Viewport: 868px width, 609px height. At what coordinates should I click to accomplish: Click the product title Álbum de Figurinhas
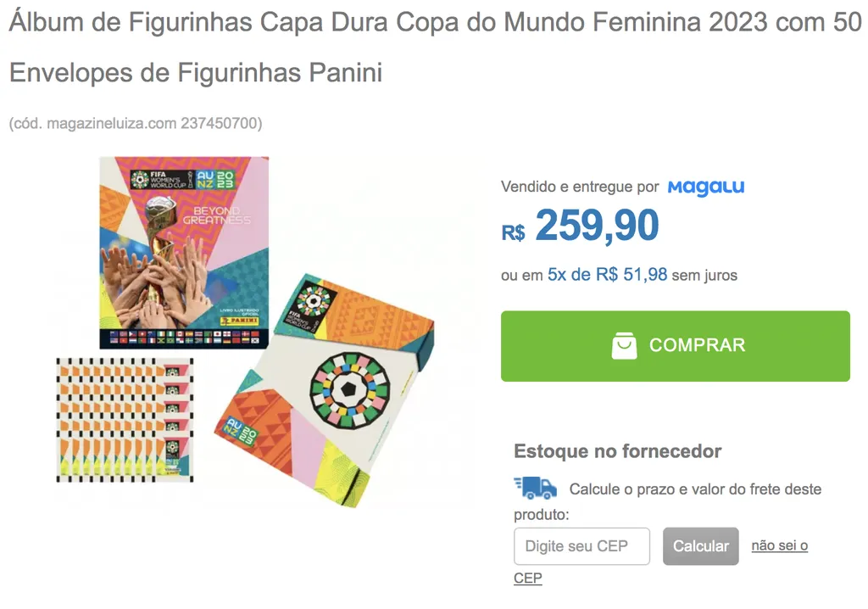[434, 47]
